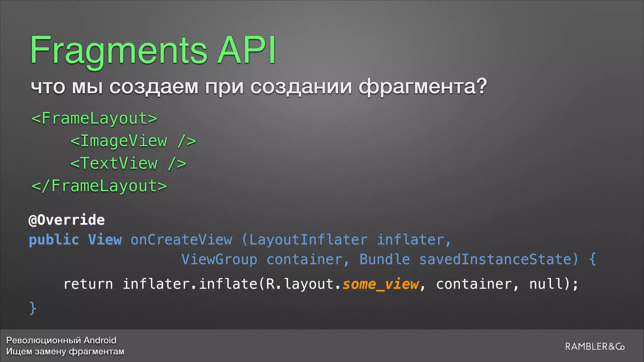Click the 'public View onCreateView' signature line
644x362 pixels.
(241, 240)
